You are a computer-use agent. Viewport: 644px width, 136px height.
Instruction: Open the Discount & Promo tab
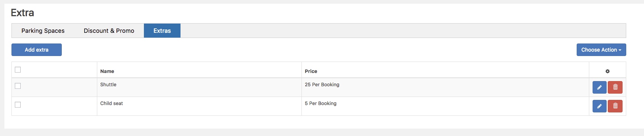coord(109,31)
